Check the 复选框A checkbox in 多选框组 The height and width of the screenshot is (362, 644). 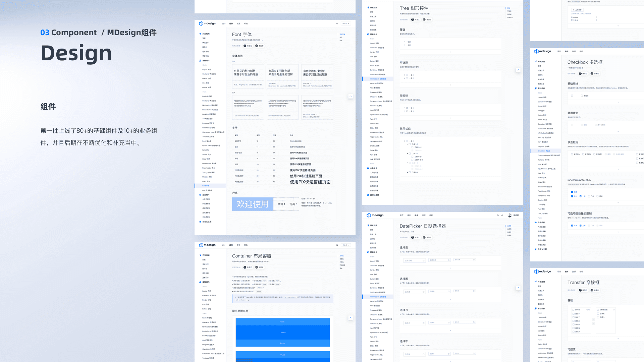point(572,154)
